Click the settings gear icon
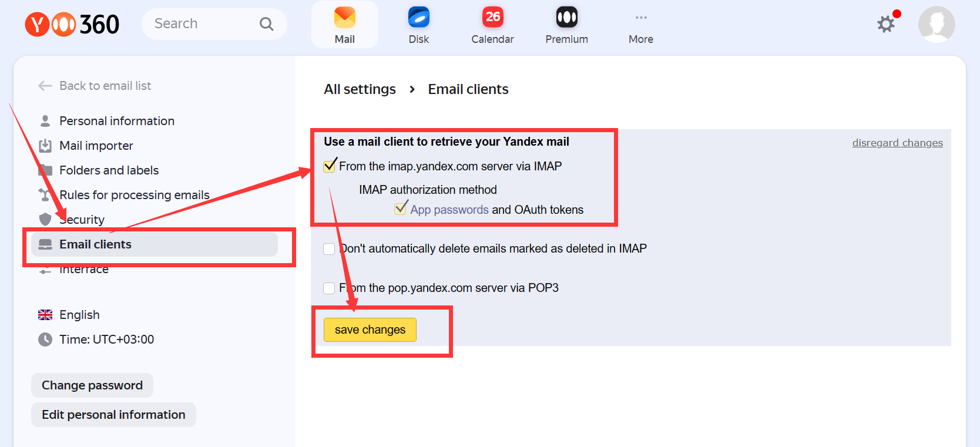The height and width of the screenshot is (447, 980). 886,24
